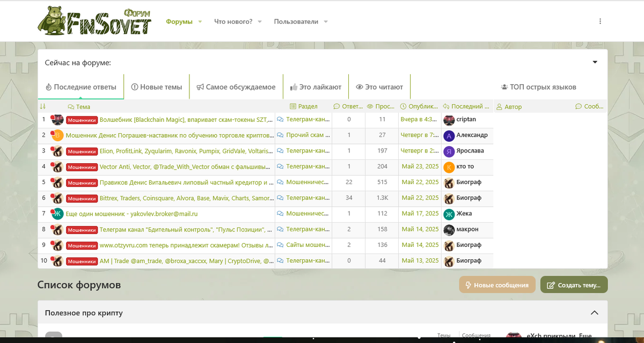Switch to 'Последние ответы' tab
This screenshot has height=343, width=644.
click(x=81, y=87)
